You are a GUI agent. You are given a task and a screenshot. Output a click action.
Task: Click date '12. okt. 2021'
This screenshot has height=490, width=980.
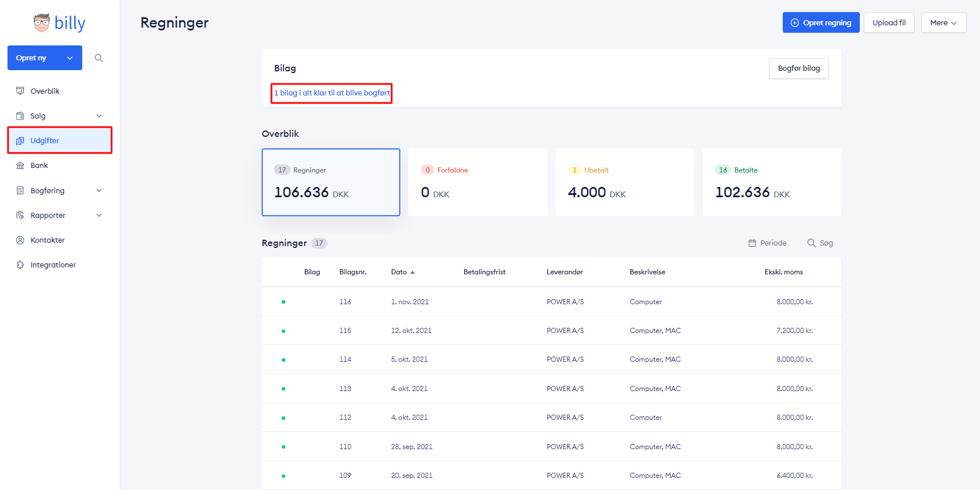coord(411,331)
